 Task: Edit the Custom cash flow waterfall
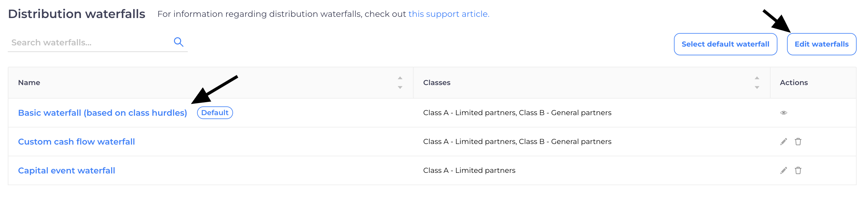tap(783, 142)
